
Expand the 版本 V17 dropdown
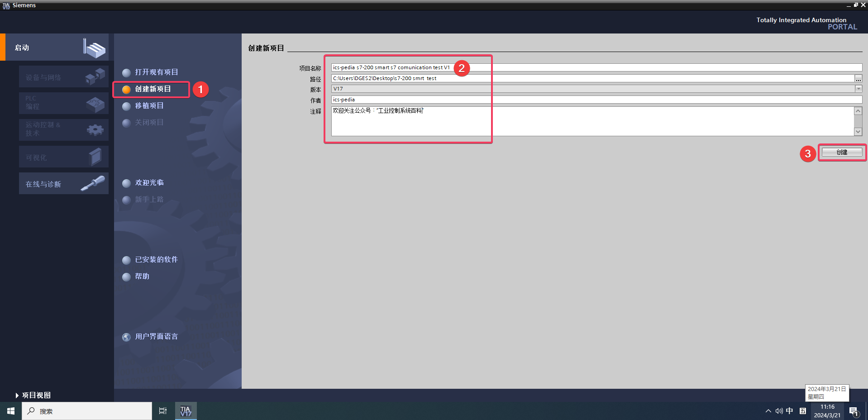click(858, 89)
